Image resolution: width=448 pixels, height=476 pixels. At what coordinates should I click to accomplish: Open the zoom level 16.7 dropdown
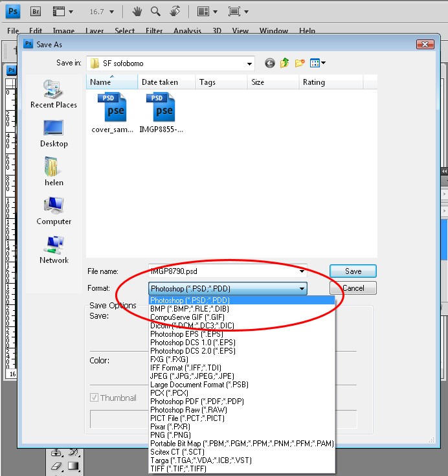pyautogui.click(x=111, y=12)
